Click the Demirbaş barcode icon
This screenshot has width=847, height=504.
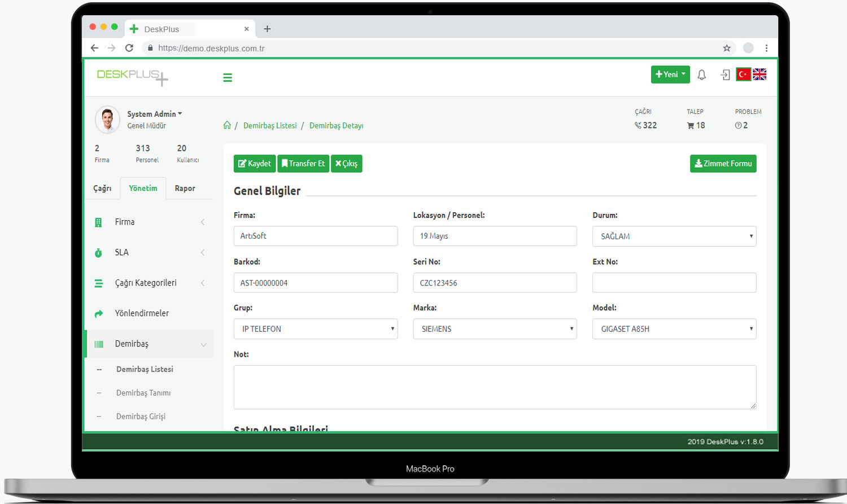(x=99, y=344)
